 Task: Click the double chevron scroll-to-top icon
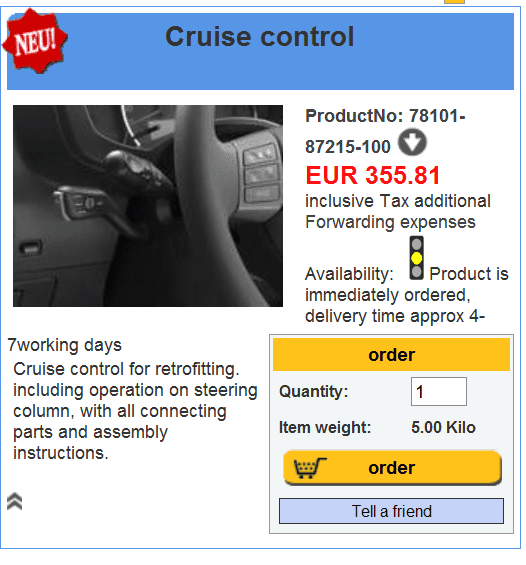click(x=14, y=501)
